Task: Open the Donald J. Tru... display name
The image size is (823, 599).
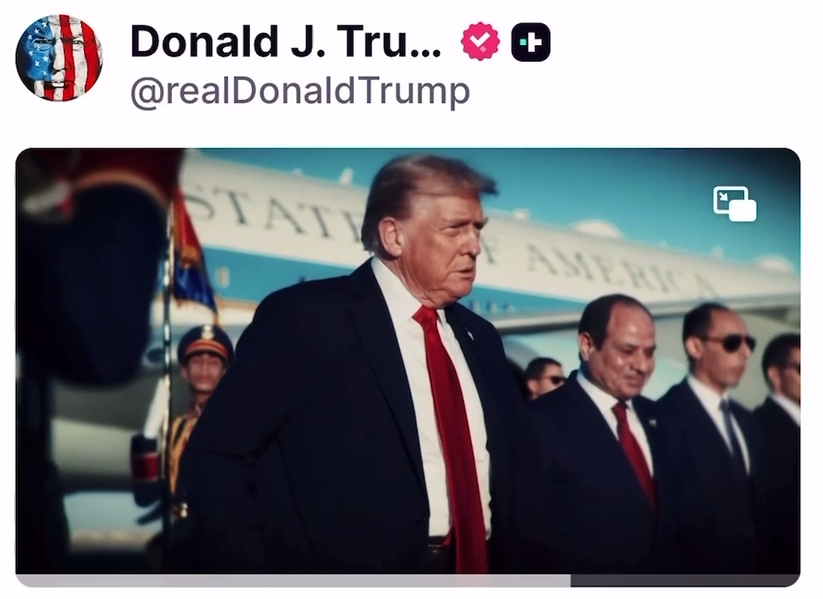Action: [286, 41]
